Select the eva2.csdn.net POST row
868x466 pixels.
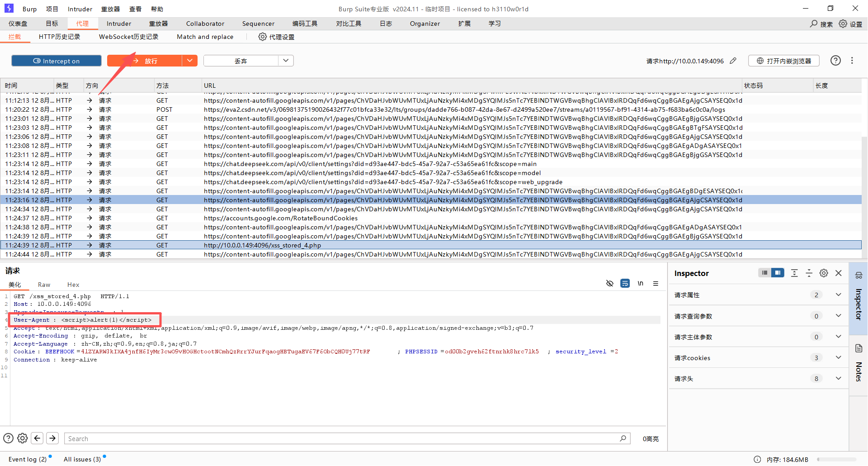[x=431, y=109]
